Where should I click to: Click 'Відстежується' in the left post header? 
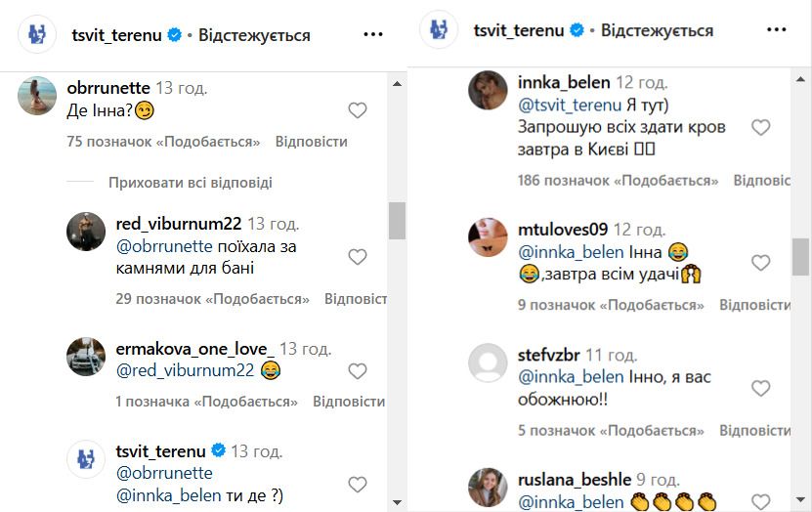[x=254, y=35]
